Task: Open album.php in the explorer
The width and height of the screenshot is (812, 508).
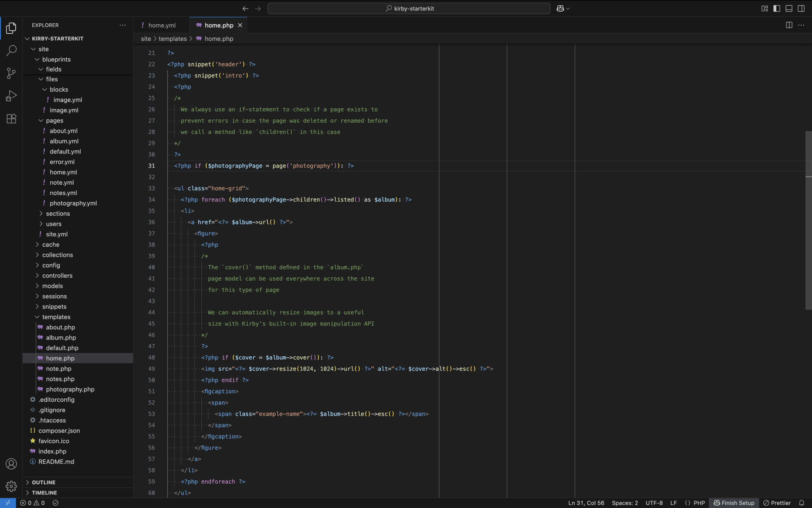Action: click(61, 338)
